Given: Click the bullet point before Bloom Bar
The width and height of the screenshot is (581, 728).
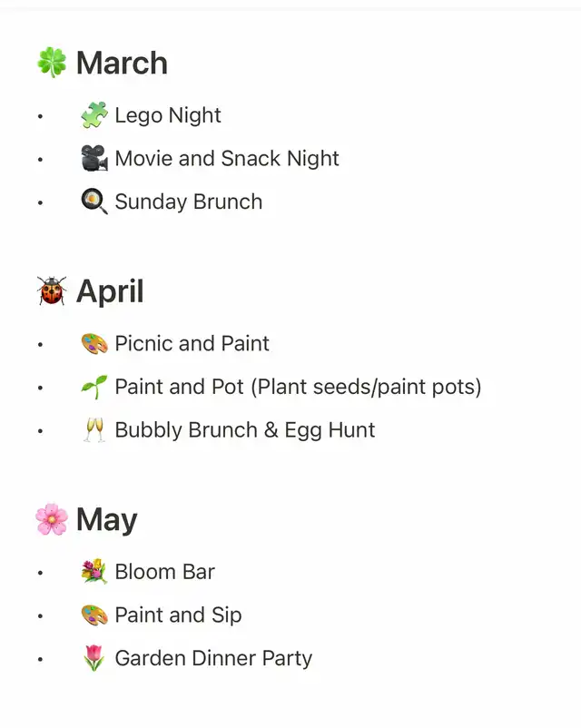Looking at the screenshot, I should [x=41, y=573].
